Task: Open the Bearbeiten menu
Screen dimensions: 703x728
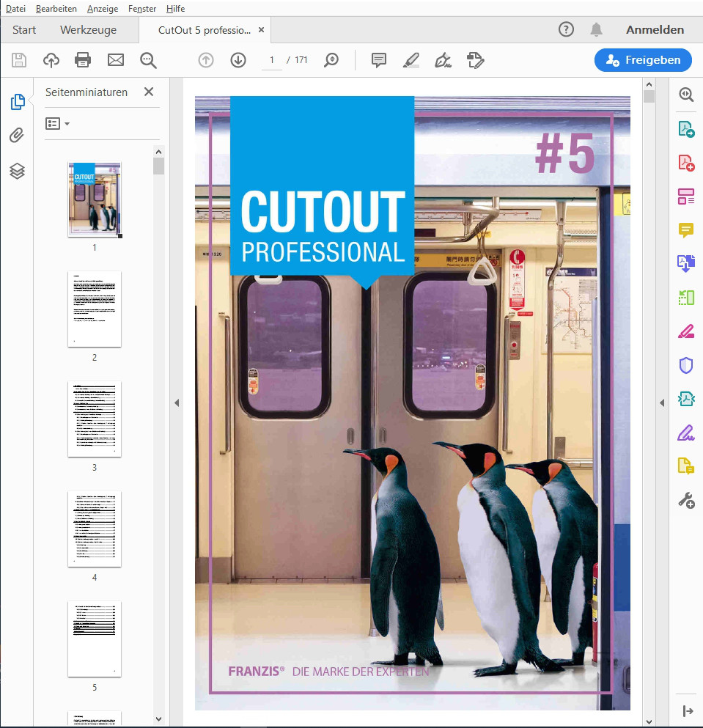Action: click(56, 9)
